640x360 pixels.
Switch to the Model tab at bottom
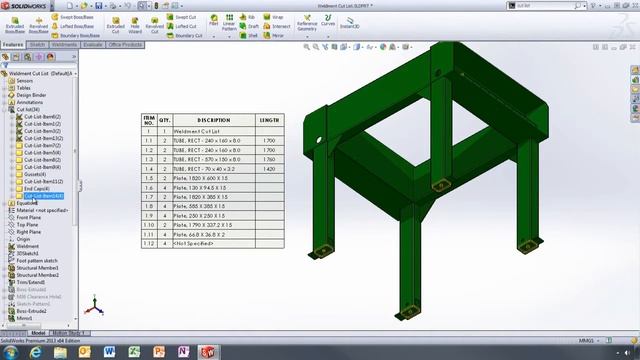coord(38,333)
